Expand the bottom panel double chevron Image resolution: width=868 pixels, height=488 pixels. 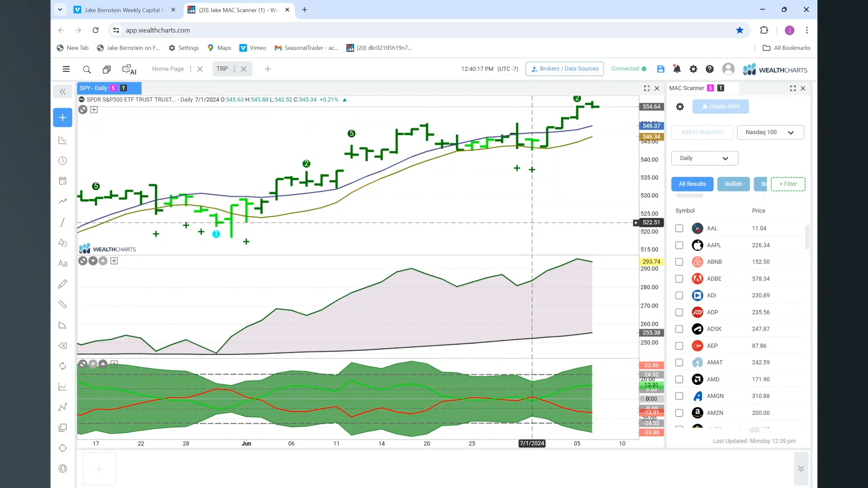[x=801, y=469]
